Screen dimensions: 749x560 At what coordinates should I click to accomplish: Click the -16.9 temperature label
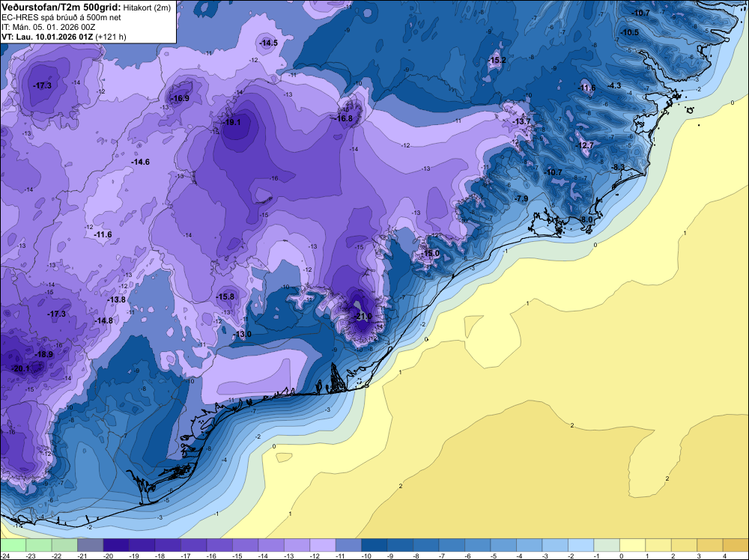(181, 98)
